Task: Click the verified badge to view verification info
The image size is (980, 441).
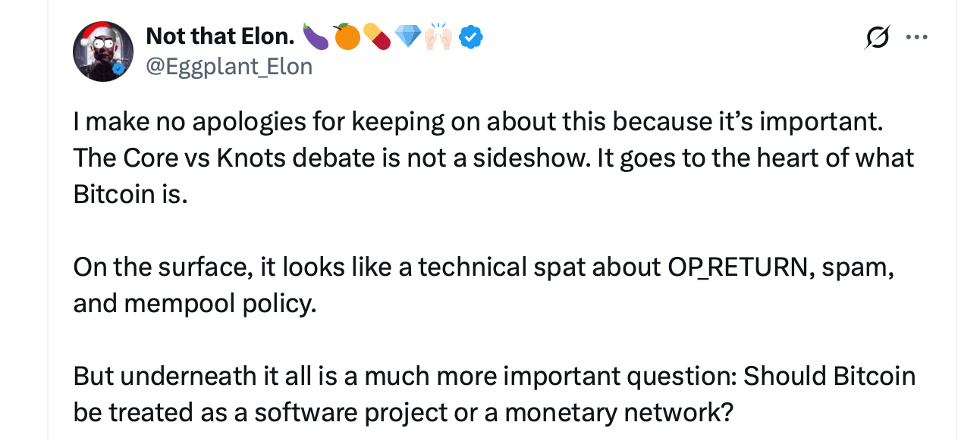Action: point(471,36)
